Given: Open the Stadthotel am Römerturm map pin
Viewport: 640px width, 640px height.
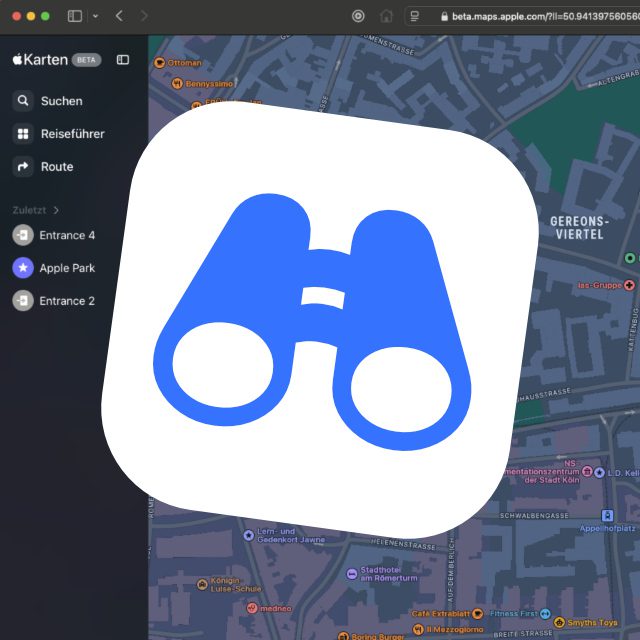Looking at the screenshot, I should pyautogui.click(x=351, y=573).
